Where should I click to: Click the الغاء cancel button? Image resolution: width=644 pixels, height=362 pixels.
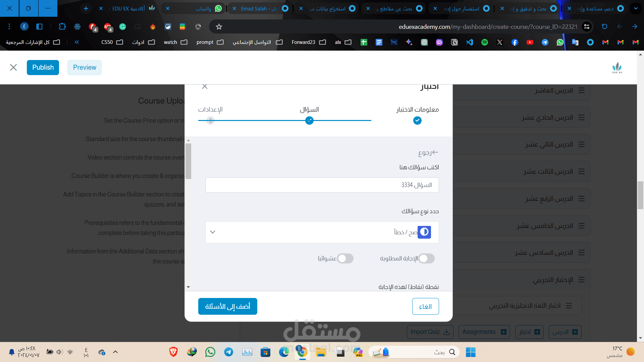pos(425,306)
